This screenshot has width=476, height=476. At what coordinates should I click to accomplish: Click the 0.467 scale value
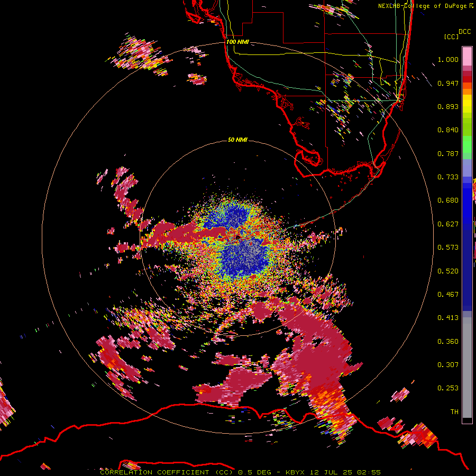(448, 295)
